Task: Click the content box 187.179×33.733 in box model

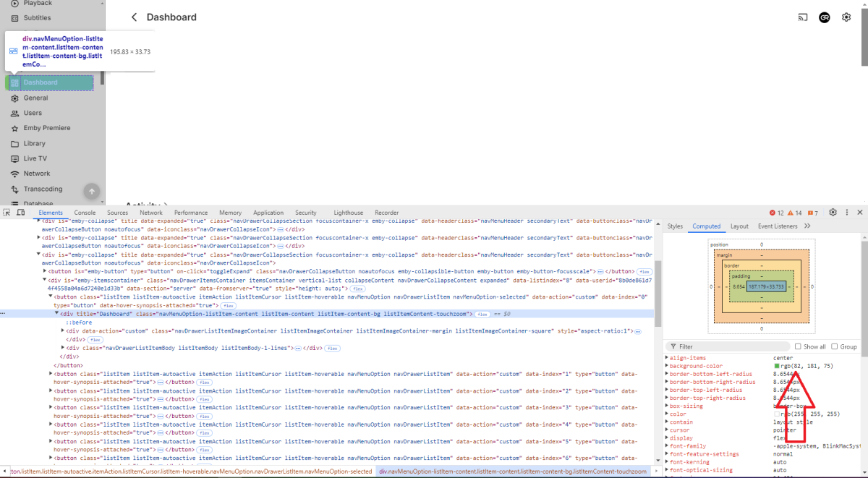Action: pyautogui.click(x=767, y=286)
